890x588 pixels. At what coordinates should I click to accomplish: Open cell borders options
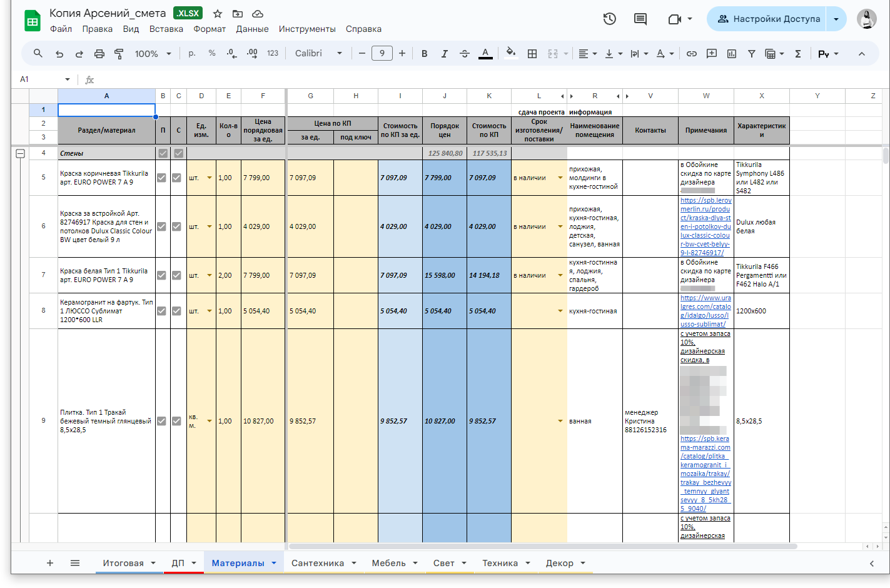tap(532, 54)
